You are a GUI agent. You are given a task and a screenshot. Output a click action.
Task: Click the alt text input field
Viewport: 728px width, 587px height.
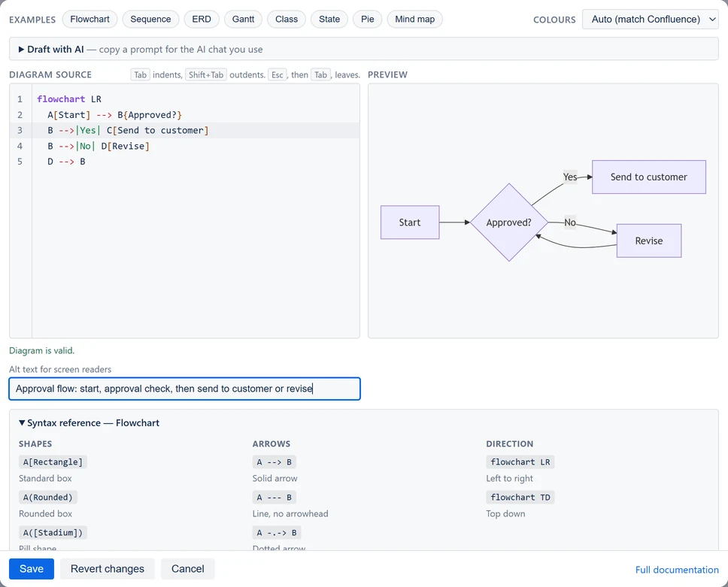tap(185, 389)
